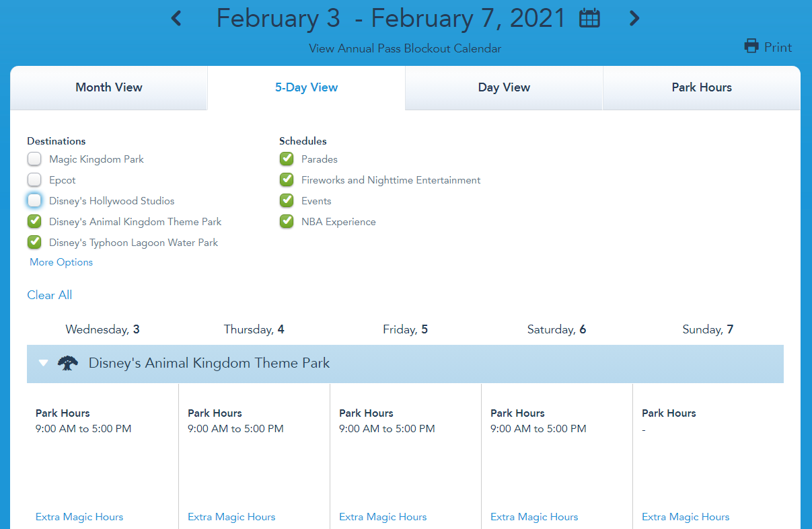Switch to the Month View tab
This screenshot has height=529, width=812.
click(109, 87)
